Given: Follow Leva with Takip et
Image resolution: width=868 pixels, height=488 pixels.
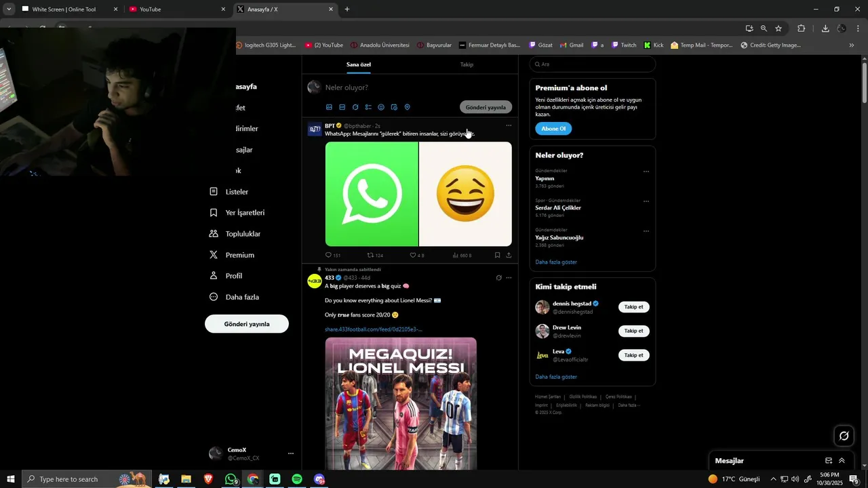Looking at the screenshot, I should click(634, 355).
